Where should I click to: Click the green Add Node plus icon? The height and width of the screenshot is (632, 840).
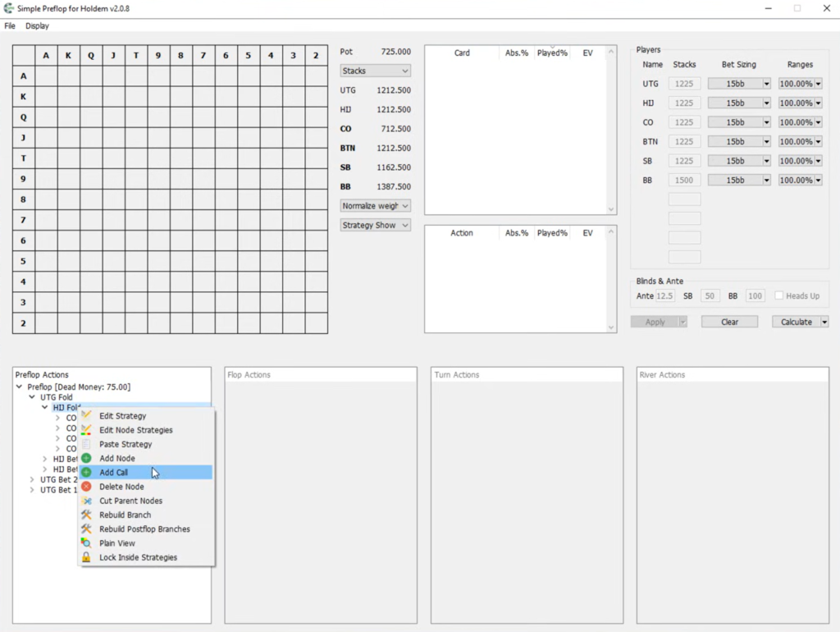point(86,458)
